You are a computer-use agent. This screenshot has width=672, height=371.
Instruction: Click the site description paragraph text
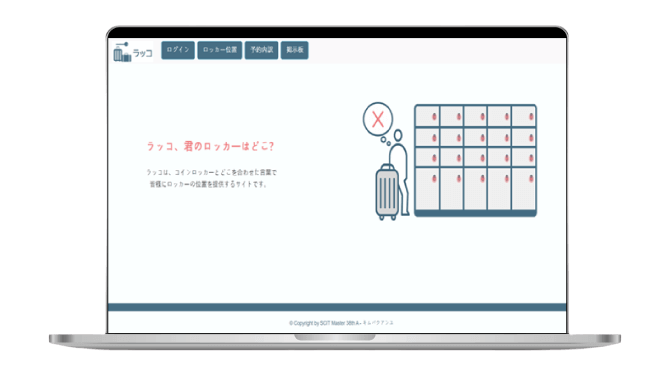211,178
